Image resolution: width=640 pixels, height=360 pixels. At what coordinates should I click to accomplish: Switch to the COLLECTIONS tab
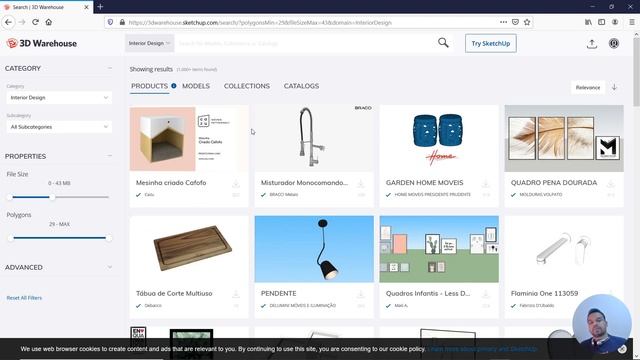247,86
